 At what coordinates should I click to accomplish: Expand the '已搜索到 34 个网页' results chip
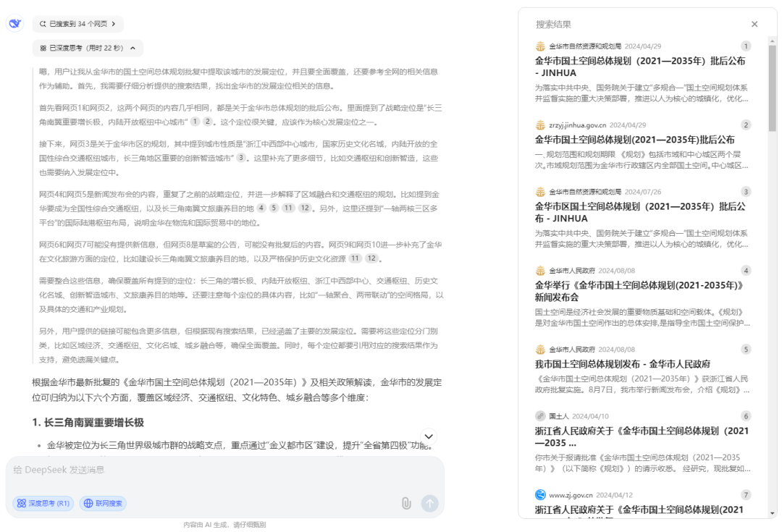point(77,23)
